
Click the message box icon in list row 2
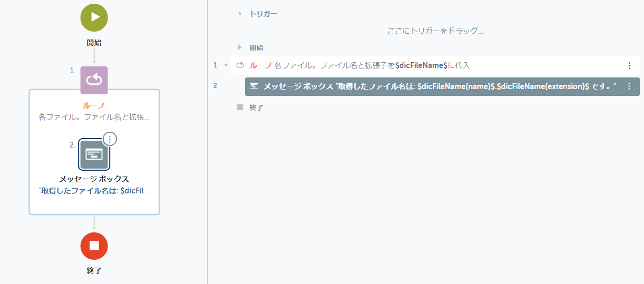(254, 85)
